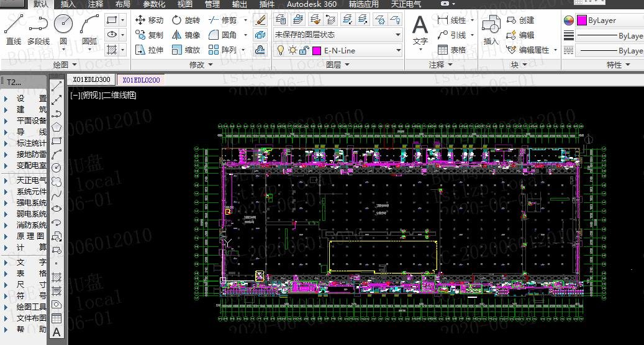Viewport: 644px width, 345px height.
Task: Click the 引线 (Leader) button
Action: tap(451, 35)
